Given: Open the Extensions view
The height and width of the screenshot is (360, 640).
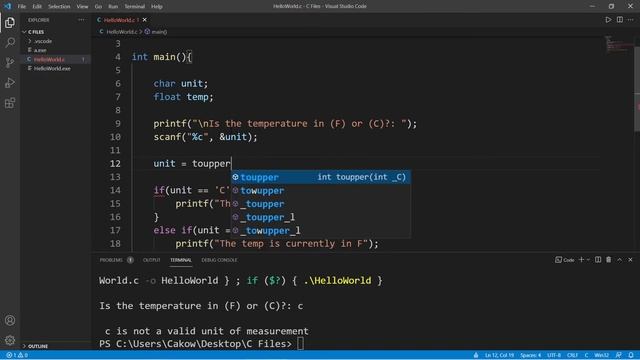Looking at the screenshot, I should coord(10,103).
